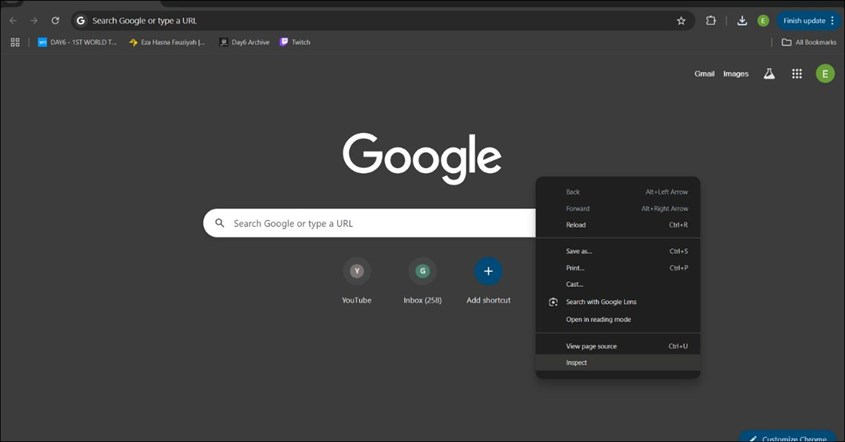Open the Downloads icon in the toolbar

tap(742, 20)
